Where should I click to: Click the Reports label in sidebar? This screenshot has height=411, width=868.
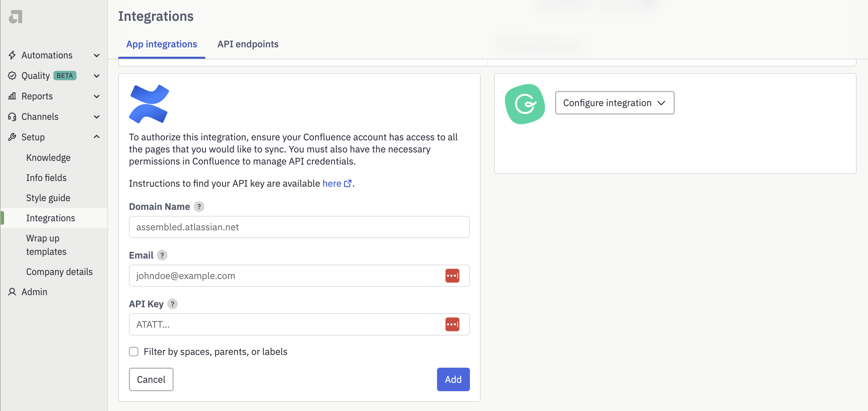(37, 96)
